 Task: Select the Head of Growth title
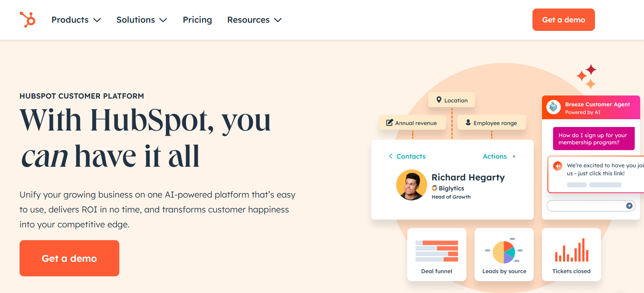pos(451,197)
